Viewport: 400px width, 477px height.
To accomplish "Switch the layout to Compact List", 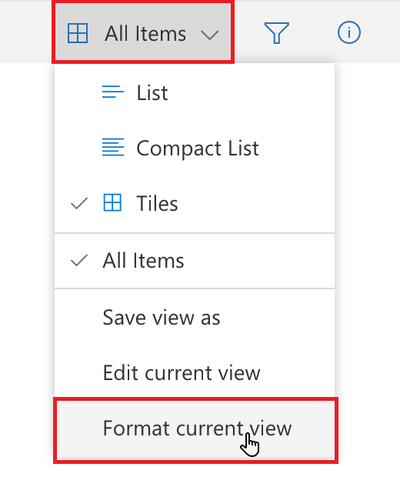I will (195, 148).
